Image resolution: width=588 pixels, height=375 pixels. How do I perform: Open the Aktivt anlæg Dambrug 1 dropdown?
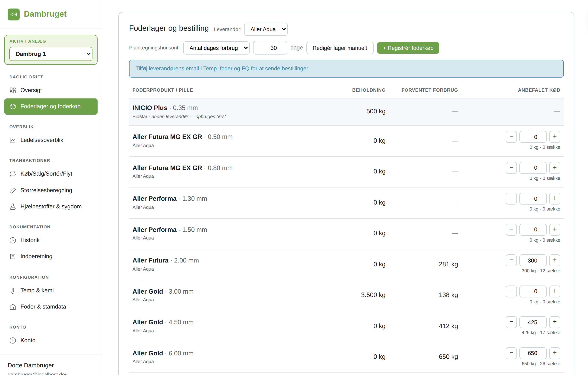[x=51, y=54]
